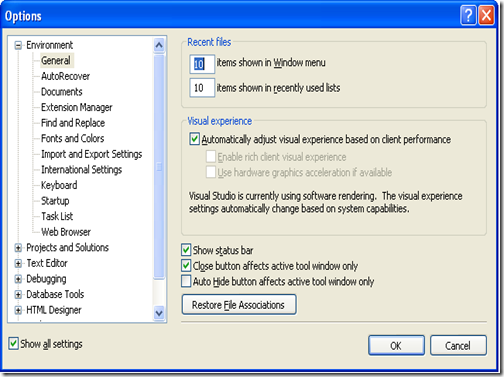This screenshot has height=377, width=504.
Task: Focus items shown in Window menu field
Action: pos(202,64)
